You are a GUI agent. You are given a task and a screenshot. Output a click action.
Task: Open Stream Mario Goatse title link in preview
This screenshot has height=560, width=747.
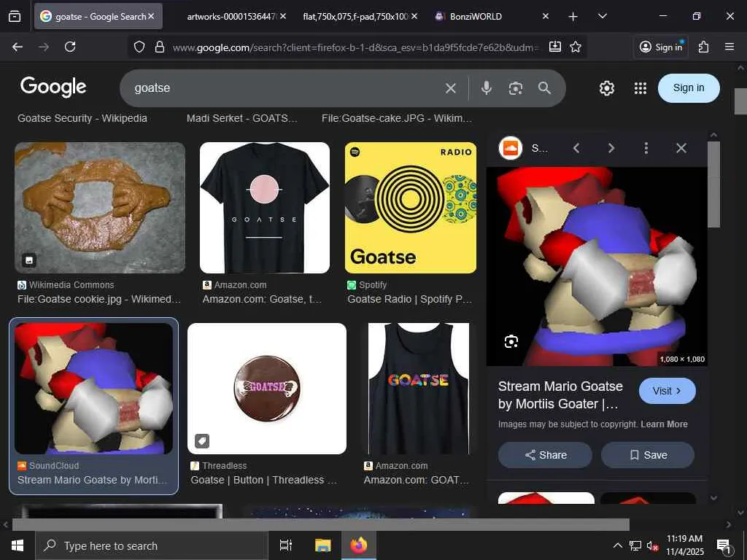point(560,394)
